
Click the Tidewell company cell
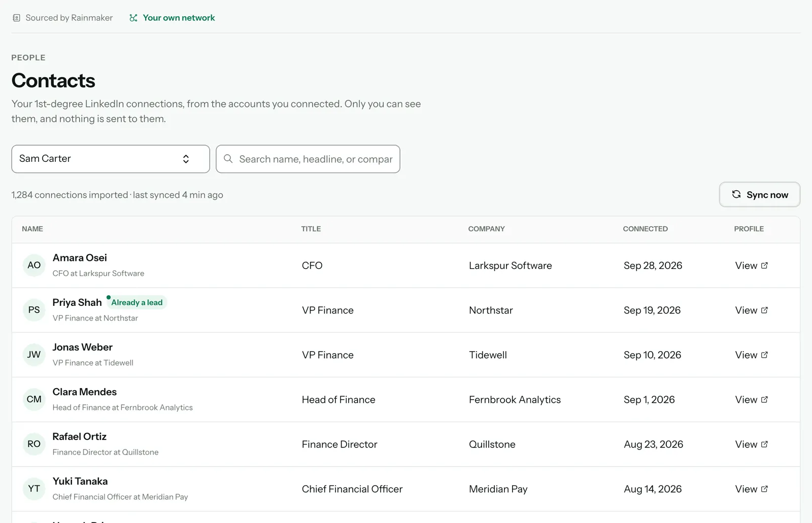click(x=488, y=355)
